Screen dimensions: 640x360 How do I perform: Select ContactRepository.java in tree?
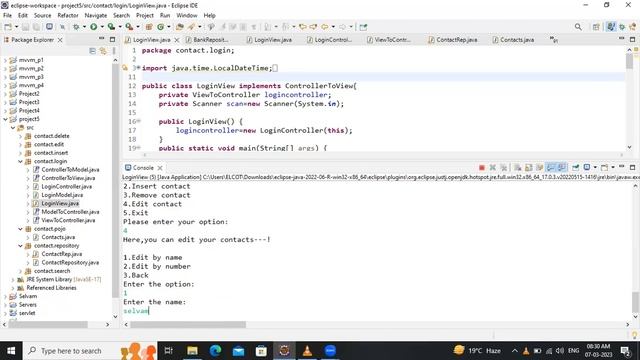[70, 262]
